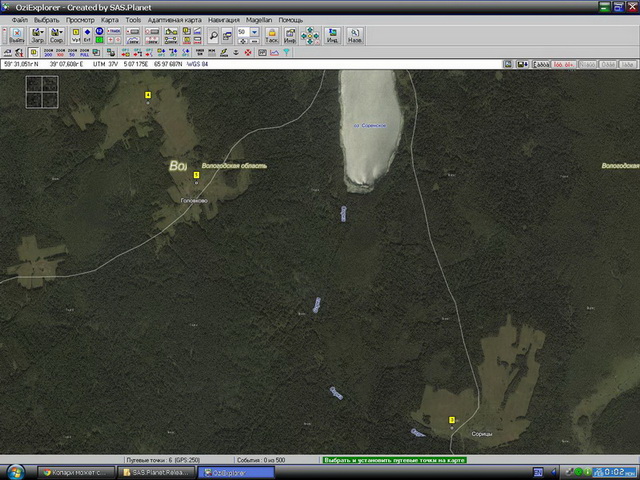Screen dimensions: 640x480
Task: Open the Карта menu
Action: tap(110, 20)
